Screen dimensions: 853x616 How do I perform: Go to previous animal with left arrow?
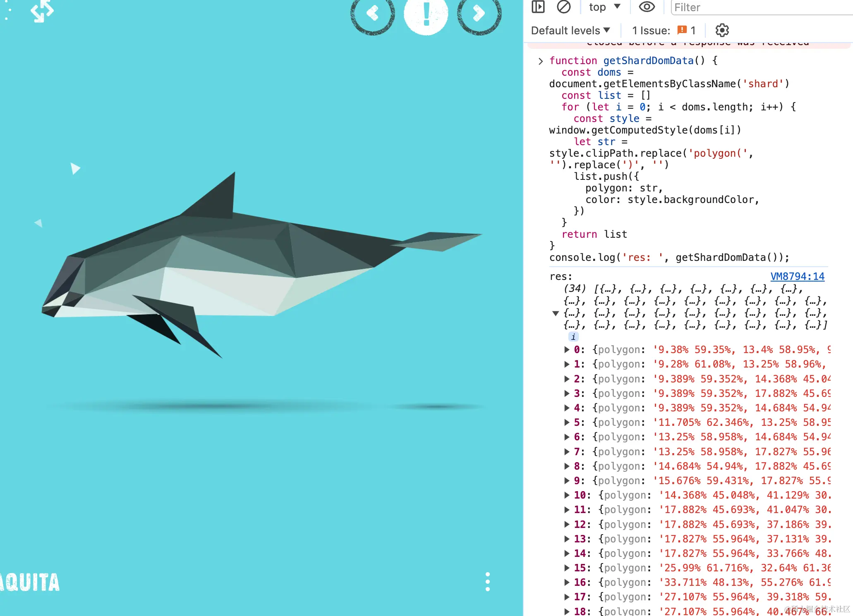coord(372,13)
